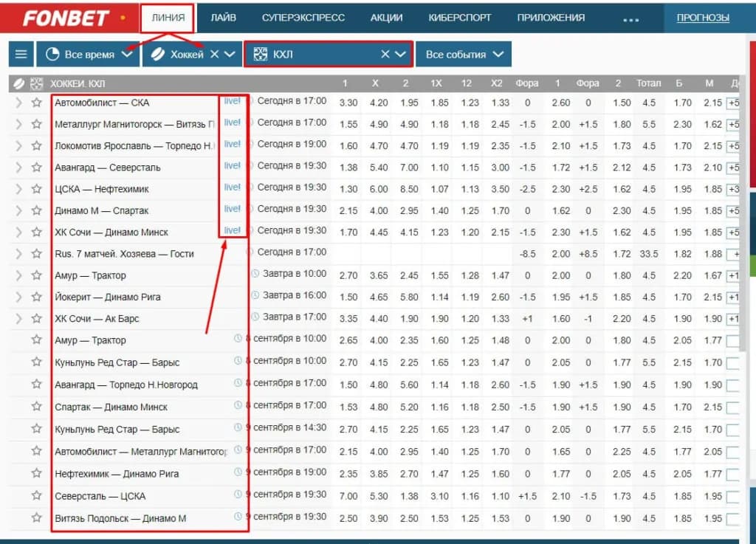
Task: Switch to the ЛИНИЯ tab
Action: pyautogui.click(x=168, y=18)
